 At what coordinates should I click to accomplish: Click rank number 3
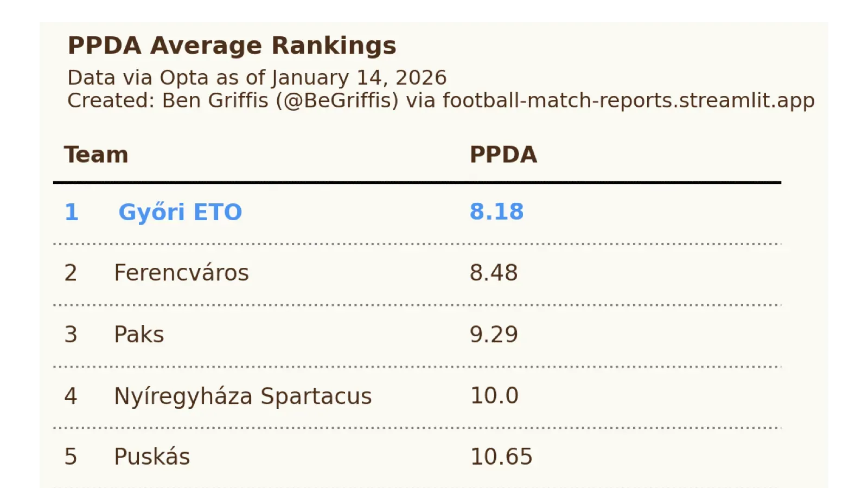(x=71, y=335)
